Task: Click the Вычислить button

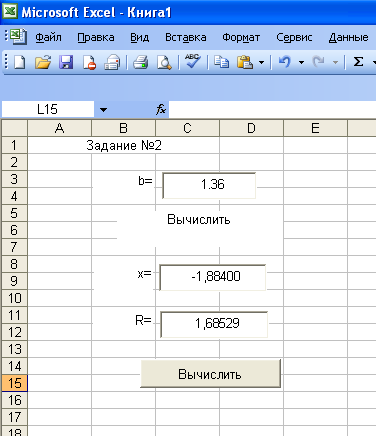Action: coord(210,374)
